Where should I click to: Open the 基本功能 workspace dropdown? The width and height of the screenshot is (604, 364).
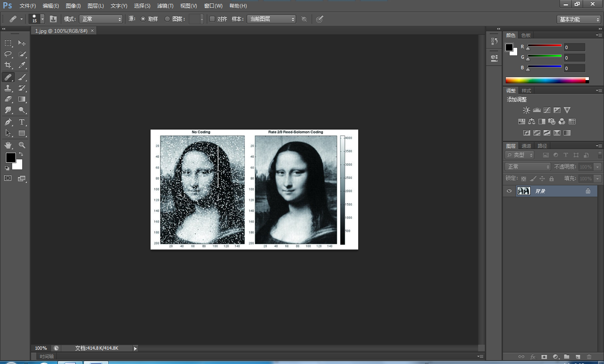tap(579, 19)
